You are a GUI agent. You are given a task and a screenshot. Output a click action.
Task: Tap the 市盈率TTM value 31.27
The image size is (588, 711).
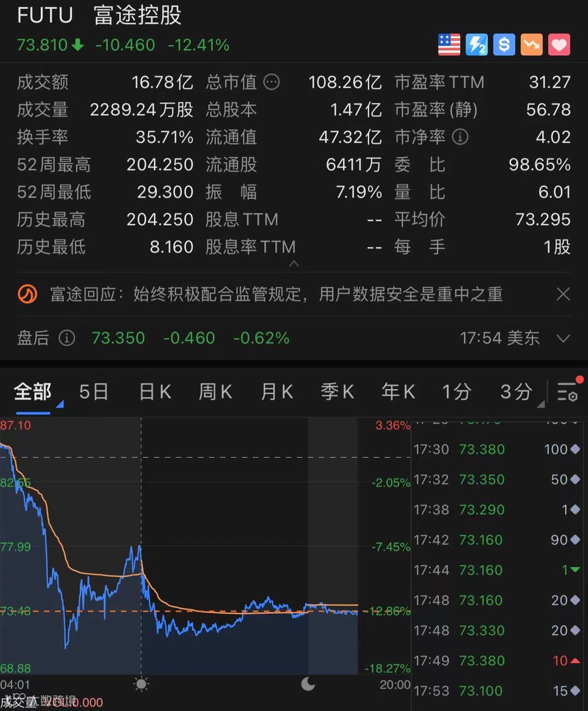[550, 82]
